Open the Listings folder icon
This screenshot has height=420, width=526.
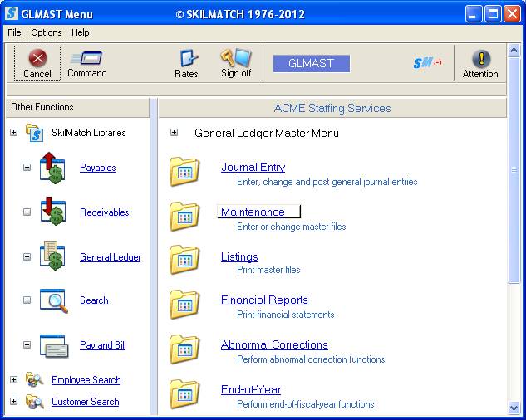(184, 260)
